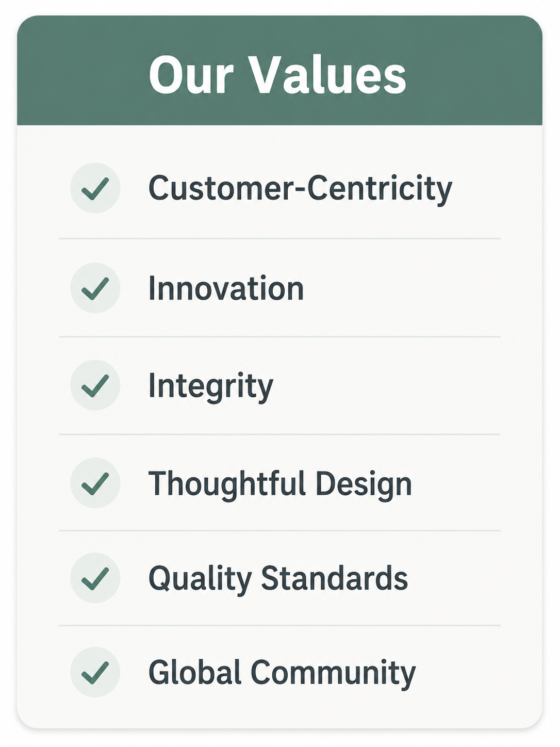Image resolution: width=560 pixels, height=747 pixels.
Task: Select the Innovation checkmark circle
Action: click(x=95, y=288)
